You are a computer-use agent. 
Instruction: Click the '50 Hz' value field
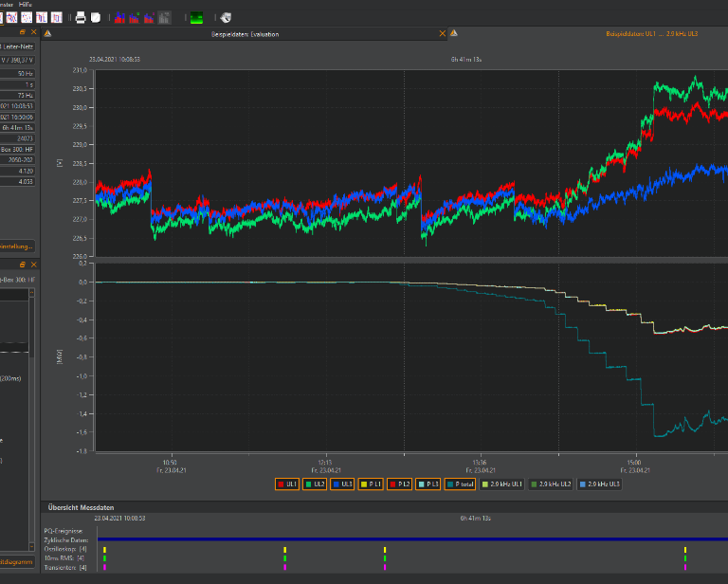(18, 73)
